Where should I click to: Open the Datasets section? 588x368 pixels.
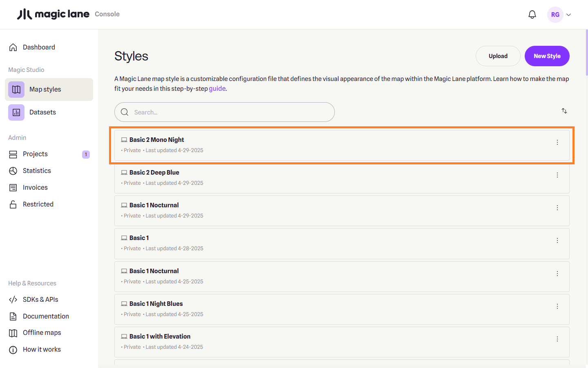(x=42, y=112)
